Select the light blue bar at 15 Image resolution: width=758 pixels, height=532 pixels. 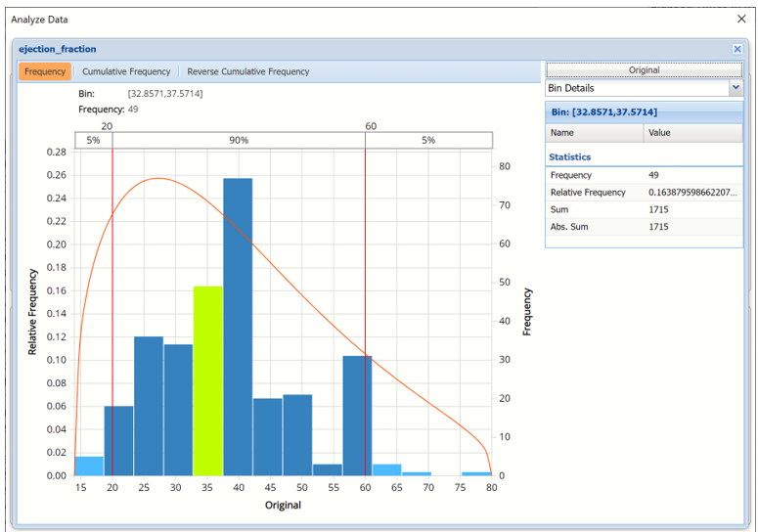(89, 465)
